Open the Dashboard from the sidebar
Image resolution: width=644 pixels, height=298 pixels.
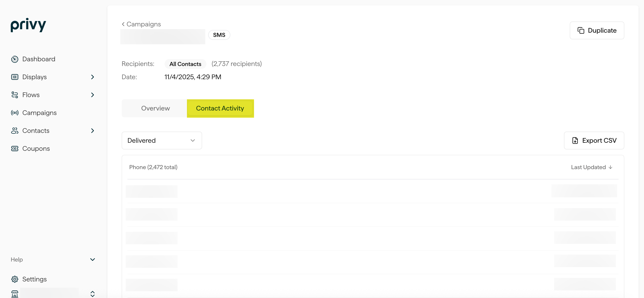tap(15, 59)
